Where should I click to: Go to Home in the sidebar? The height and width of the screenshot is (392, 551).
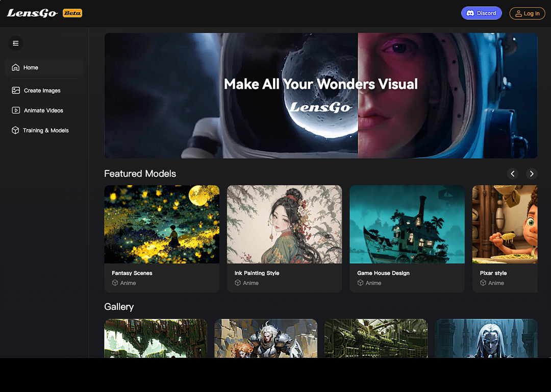pos(44,67)
